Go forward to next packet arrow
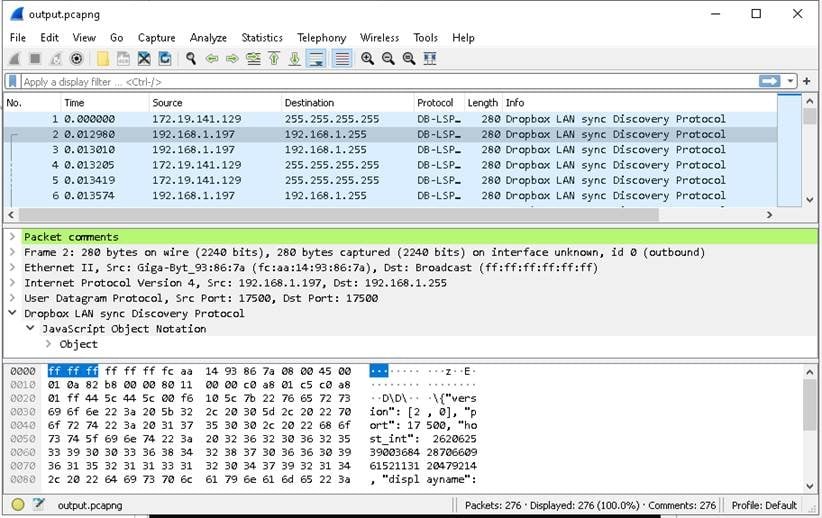The height and width of the screenshot is (518, 822). (x=232, y=59)
